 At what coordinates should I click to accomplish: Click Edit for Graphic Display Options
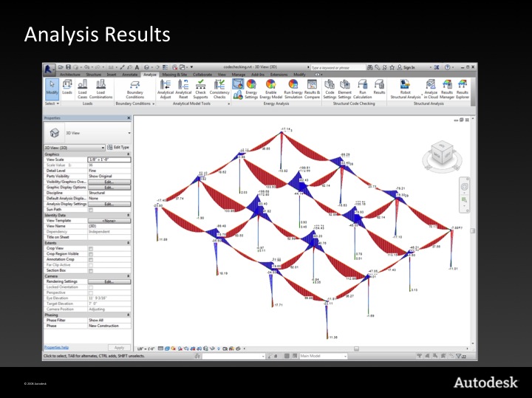coord(109,188)
